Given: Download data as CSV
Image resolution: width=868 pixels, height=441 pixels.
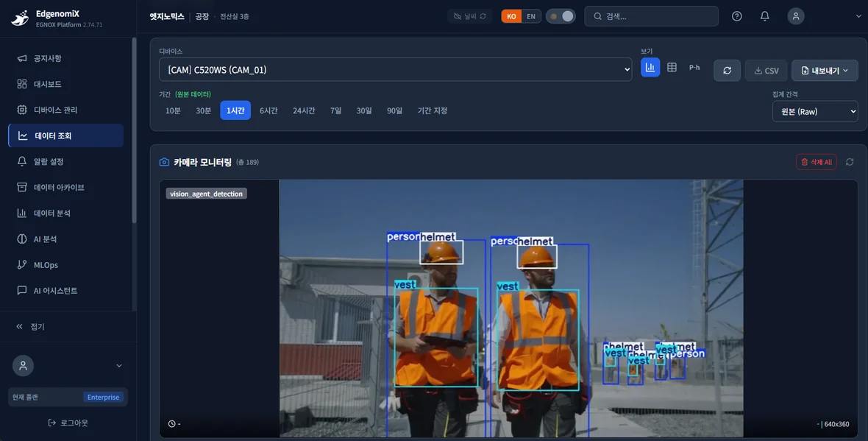Looking at the screenshot, I should [x=766, y=71].
